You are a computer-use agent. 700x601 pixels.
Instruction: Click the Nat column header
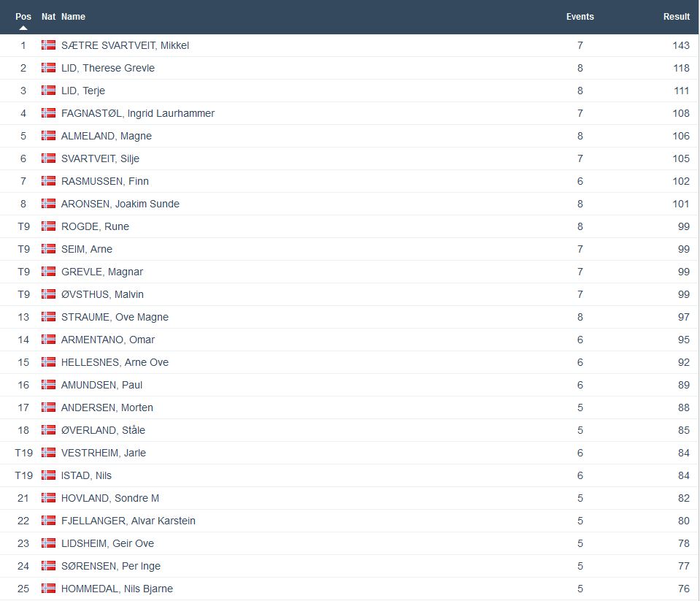(48, 16)
